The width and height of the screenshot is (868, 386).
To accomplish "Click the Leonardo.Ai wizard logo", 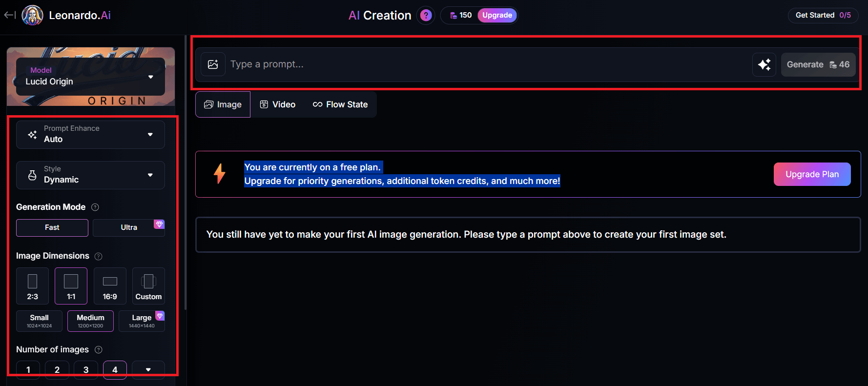I will coord(32,15).
